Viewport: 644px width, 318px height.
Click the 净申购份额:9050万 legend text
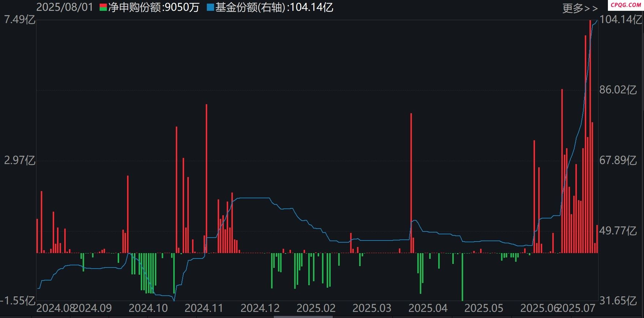[x=154, y=8]
